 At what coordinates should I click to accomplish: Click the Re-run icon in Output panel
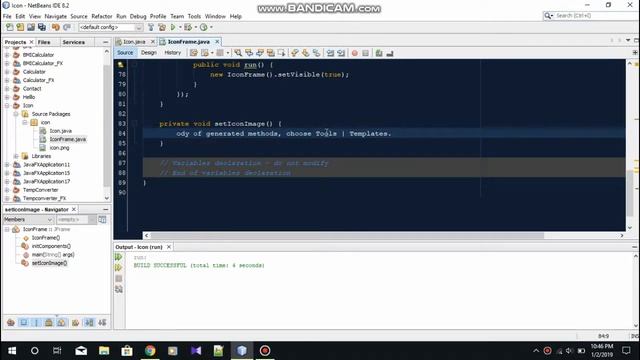pos(118,257)
